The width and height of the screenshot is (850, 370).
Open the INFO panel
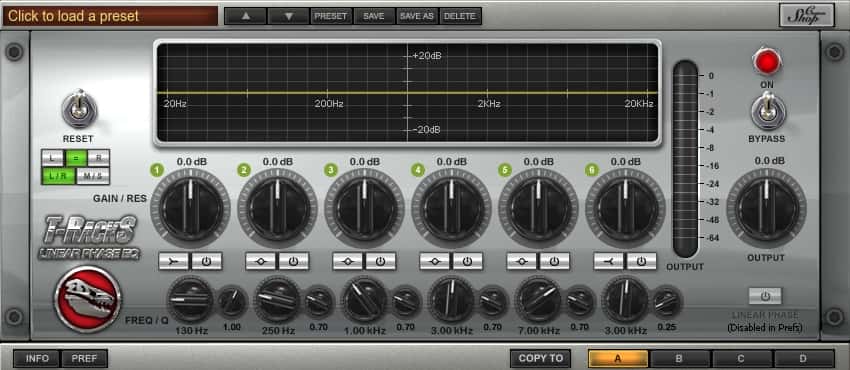37,358
